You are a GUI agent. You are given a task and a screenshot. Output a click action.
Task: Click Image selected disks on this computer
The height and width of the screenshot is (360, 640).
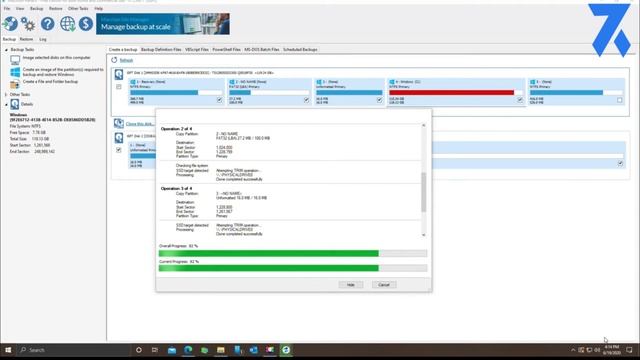coord(56,58)
